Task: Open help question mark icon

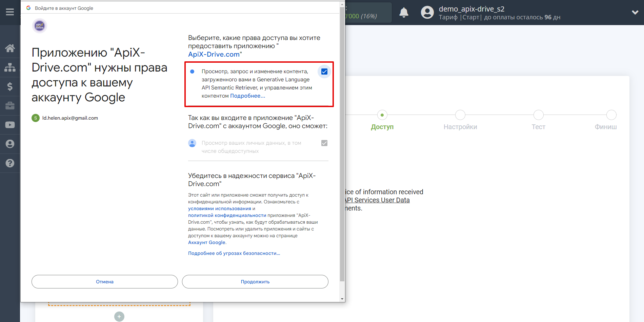Action: coord(10,163)
